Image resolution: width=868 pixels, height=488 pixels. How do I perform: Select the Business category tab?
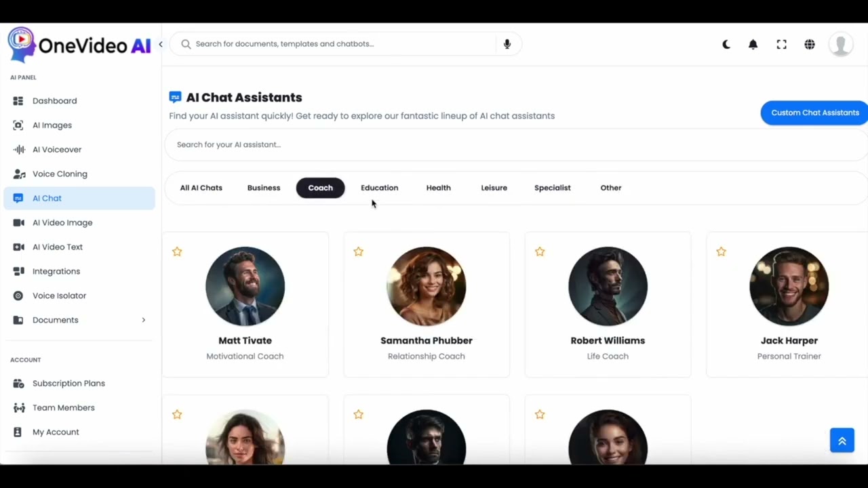pyautogui.click(x=264, y=188)
